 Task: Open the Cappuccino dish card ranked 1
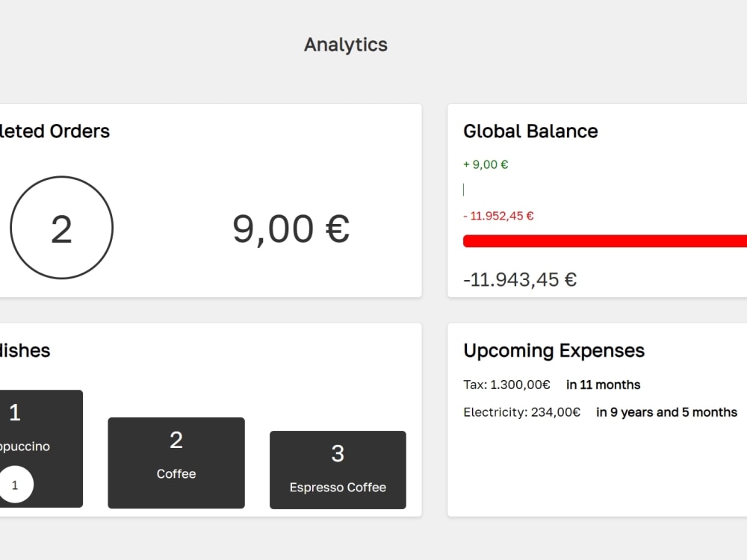[41, 449]
